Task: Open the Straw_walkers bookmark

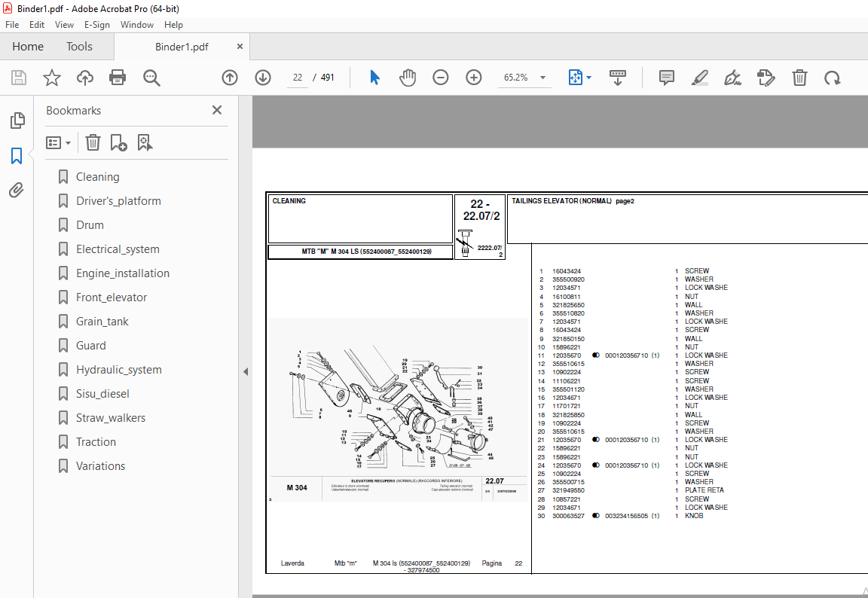Action: pos(111,418)
